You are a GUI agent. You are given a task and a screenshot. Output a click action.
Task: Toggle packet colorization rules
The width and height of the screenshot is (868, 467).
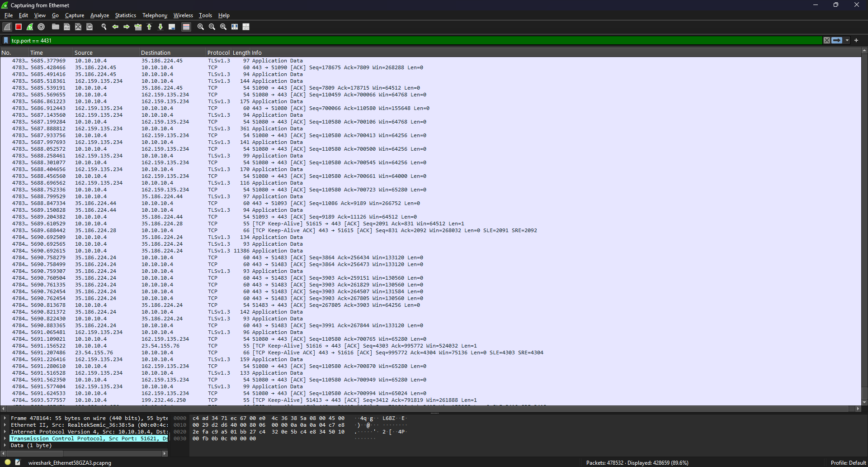(186, 27)
